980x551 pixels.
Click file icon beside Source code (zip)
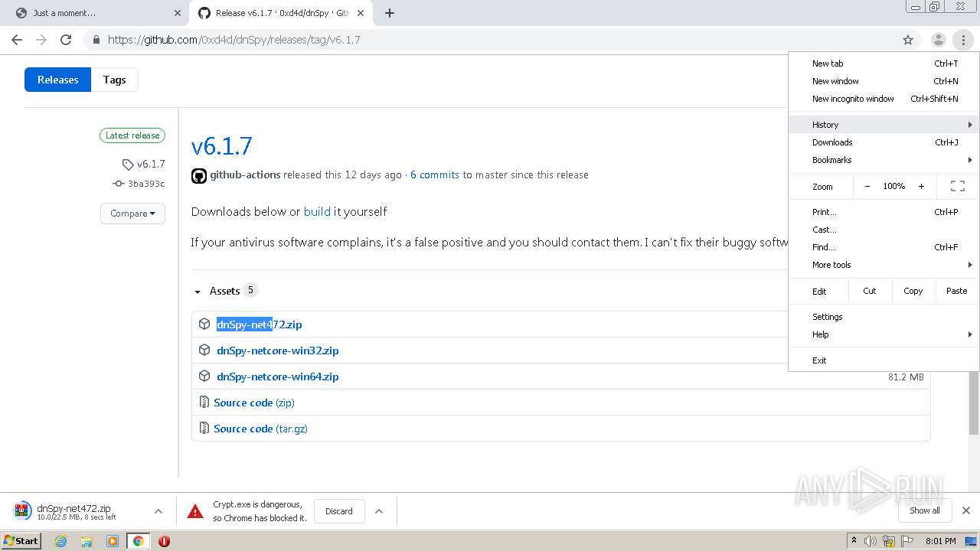[x=204, y=402]
